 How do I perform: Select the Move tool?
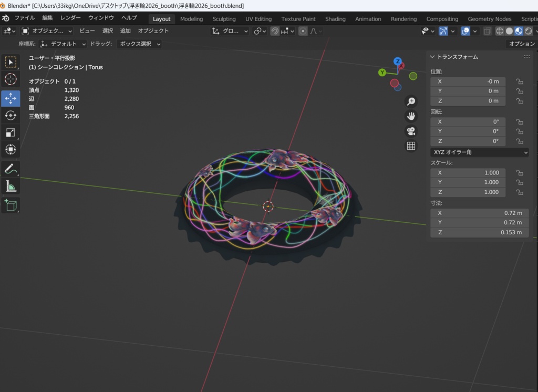(x=11, y=98)
